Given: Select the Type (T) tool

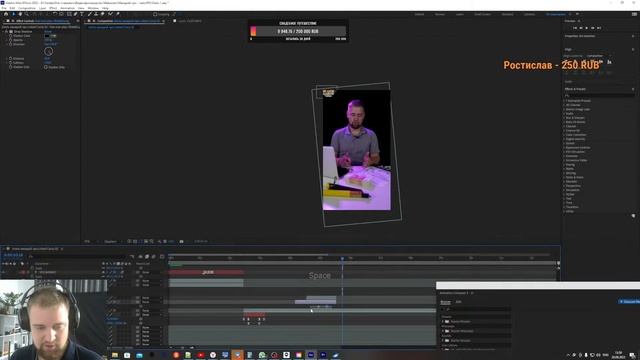Looking at the screenshot, I should coord(82,14).
